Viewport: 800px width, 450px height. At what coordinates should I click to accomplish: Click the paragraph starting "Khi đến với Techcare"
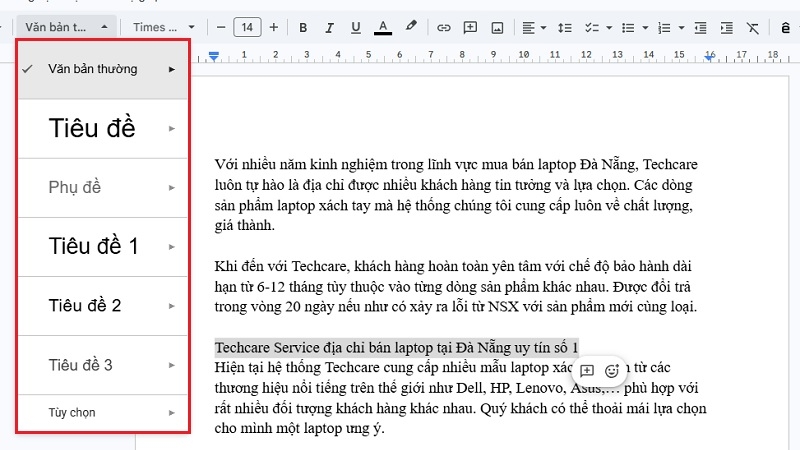[456, 286]
